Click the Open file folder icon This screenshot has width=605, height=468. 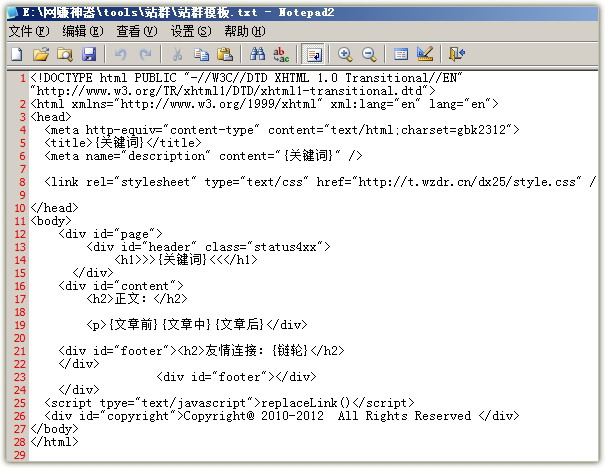[41, 54]
